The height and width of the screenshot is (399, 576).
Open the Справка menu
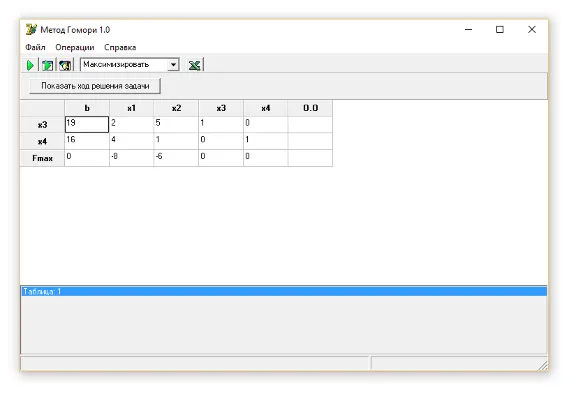tap(120, 47)
